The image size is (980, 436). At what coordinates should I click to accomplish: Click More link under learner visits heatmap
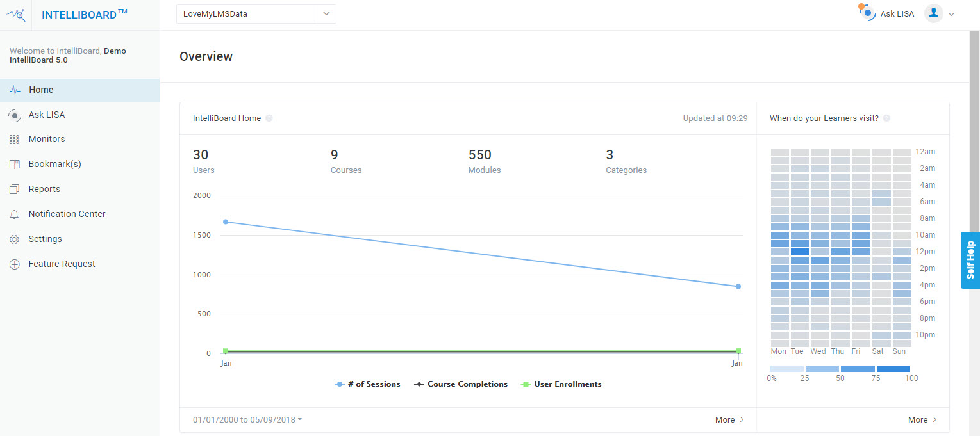922,420
